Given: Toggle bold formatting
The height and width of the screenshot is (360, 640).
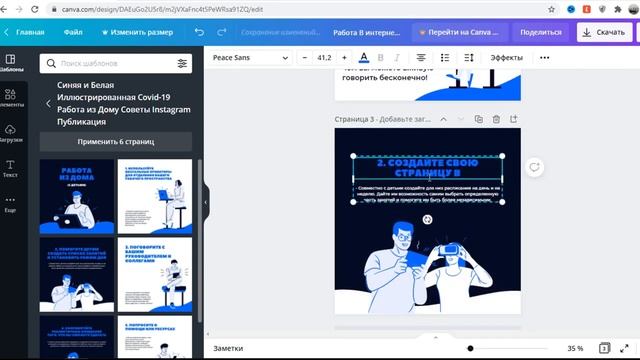Looking at the screenshot, I should tap(380, 58).
